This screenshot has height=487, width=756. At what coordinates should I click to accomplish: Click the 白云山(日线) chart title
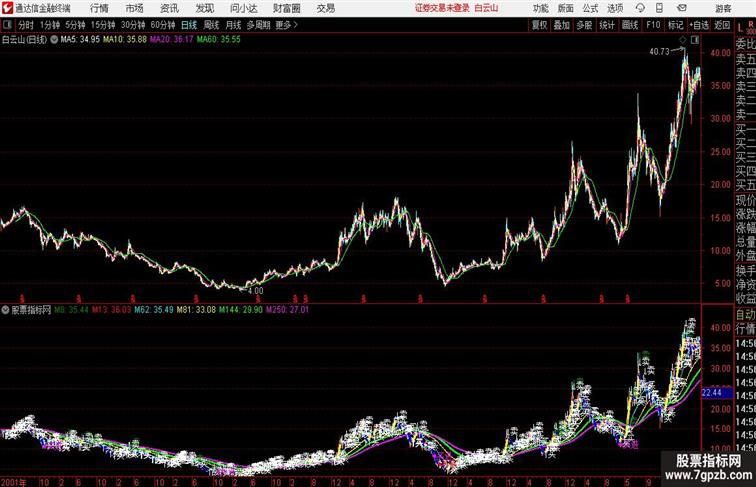tap(24, 40)
